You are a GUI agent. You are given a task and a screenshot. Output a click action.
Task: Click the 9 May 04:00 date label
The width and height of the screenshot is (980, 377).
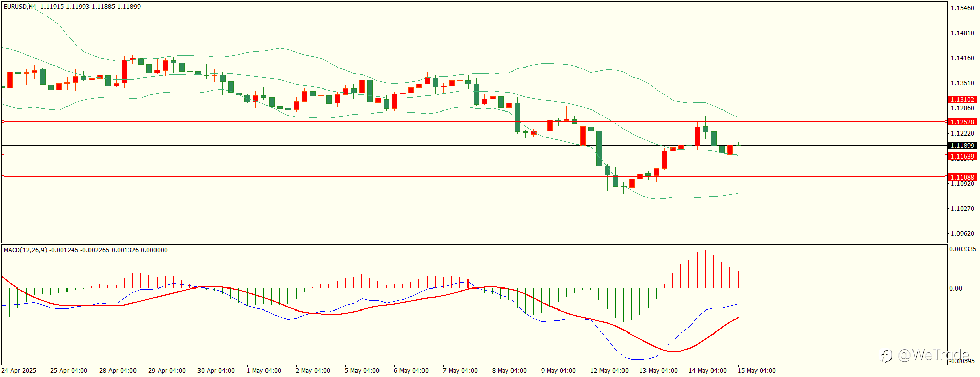point(559,371)
